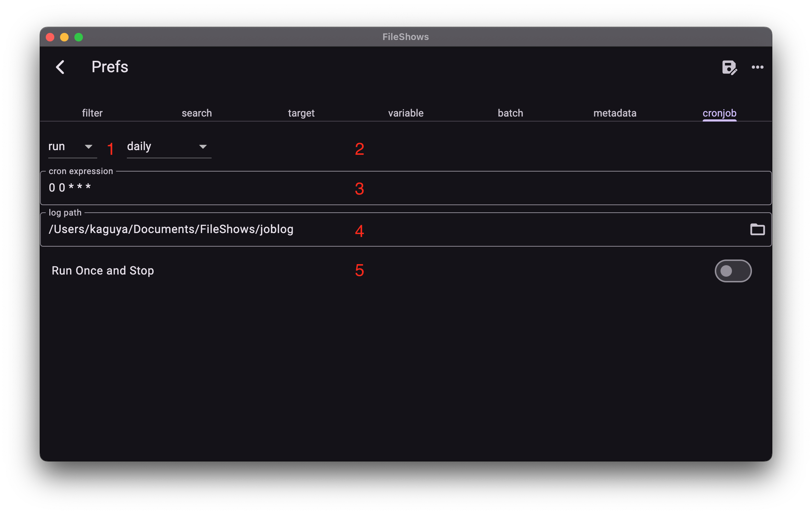Click the green zoom window button
The width and height of the screenshot is (812, 514).
click(x=78, y=37)
